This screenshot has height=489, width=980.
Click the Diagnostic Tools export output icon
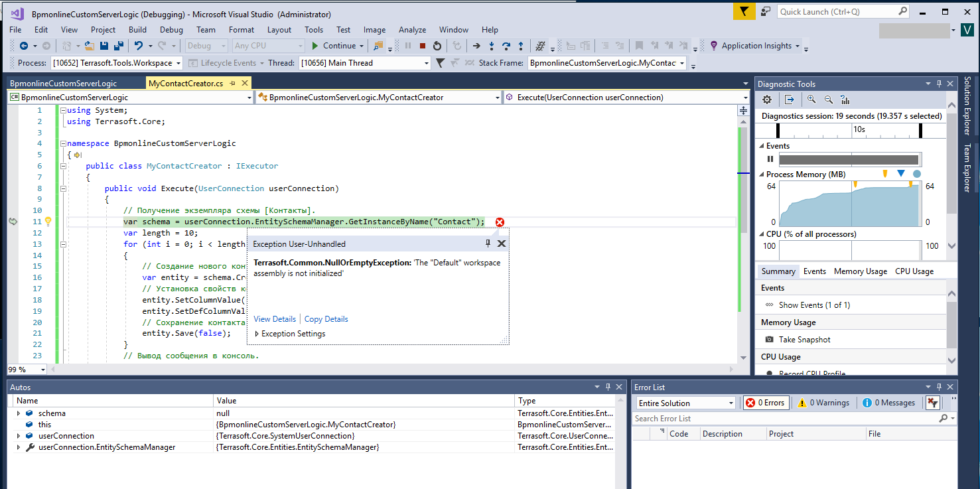[x=790, y=100]
